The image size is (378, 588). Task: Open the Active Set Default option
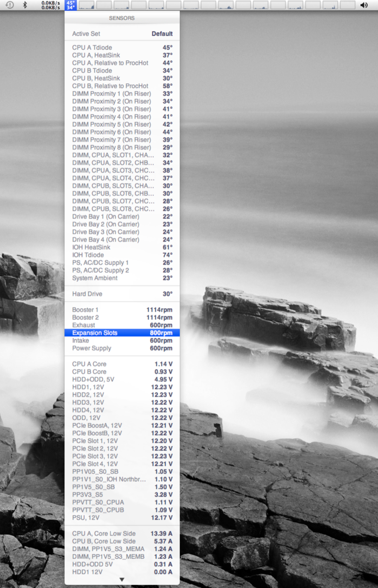click(x=122, y=34)
